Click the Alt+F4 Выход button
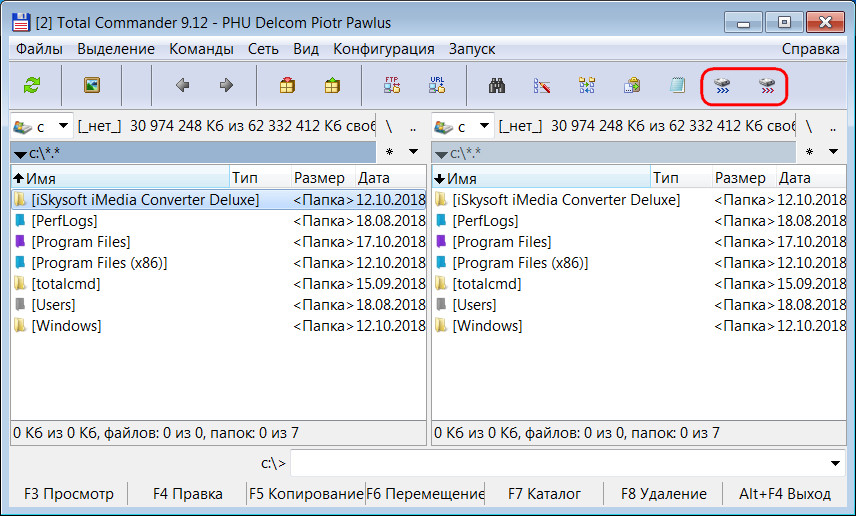This screenshot has width=856, height=516. tap(785, 494)
